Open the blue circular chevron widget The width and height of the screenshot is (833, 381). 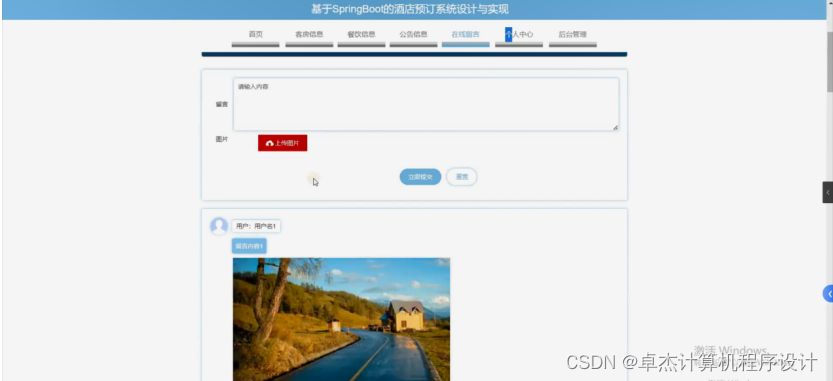(x=828, y=293)
